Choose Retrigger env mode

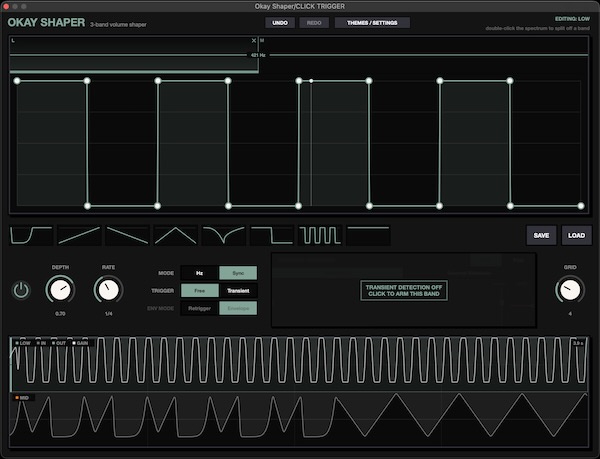click(x=199, y=308)
